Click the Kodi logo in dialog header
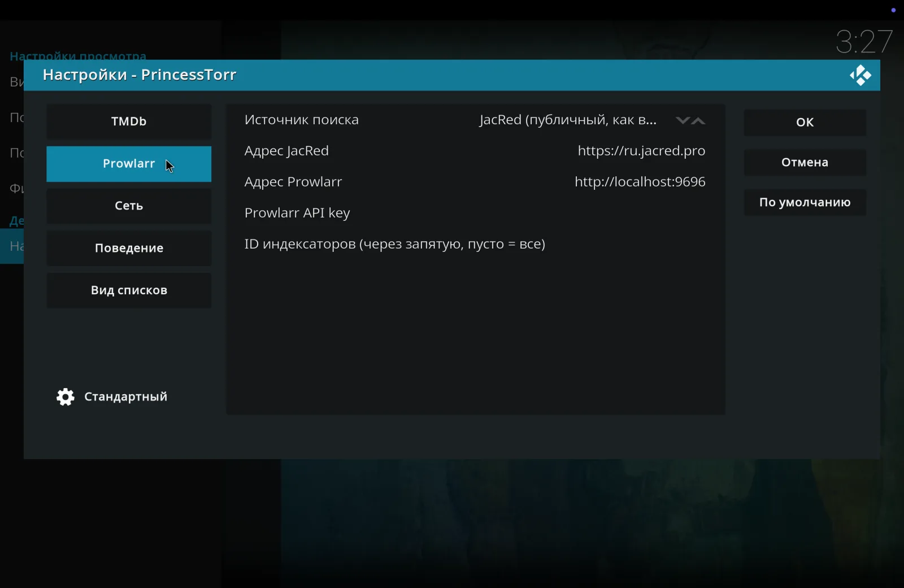The image size is (904, 588). tap(860, 75)
